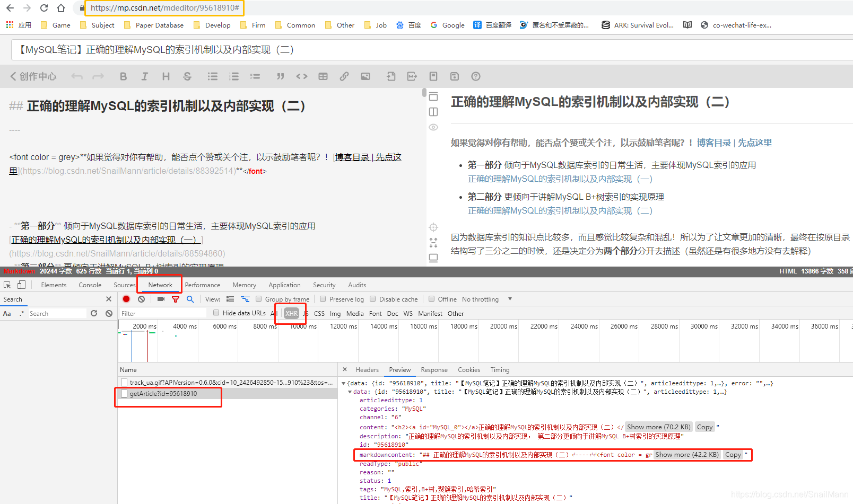Refresh the DevTools search results
The image size is (853, 504).
(94, 313)
